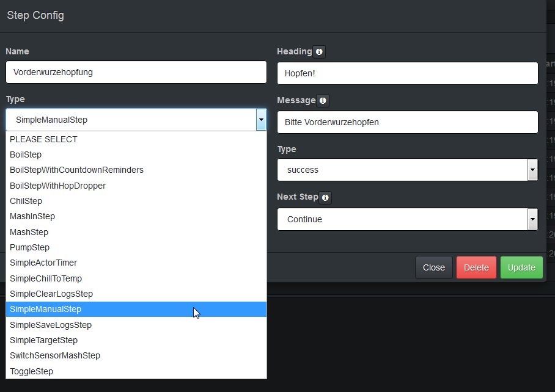
Task: Choose the PLEASE SELECT placeholder option
Action: tap(43, 139)
